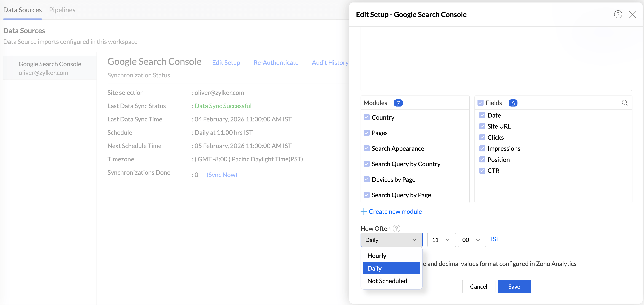
Task: Click the help icon next to How Often
Action: click(x=396, y=228)
